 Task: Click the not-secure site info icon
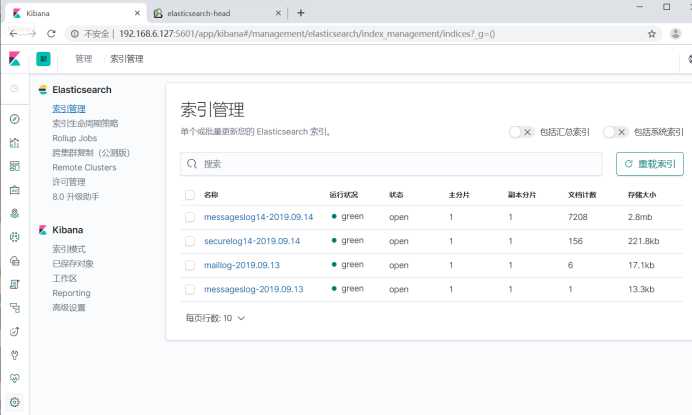tap(75, 34)
